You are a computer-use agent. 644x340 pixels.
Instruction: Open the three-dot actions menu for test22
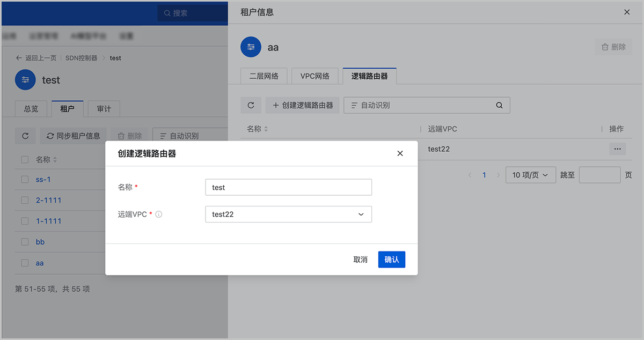[x=617, y=149]
